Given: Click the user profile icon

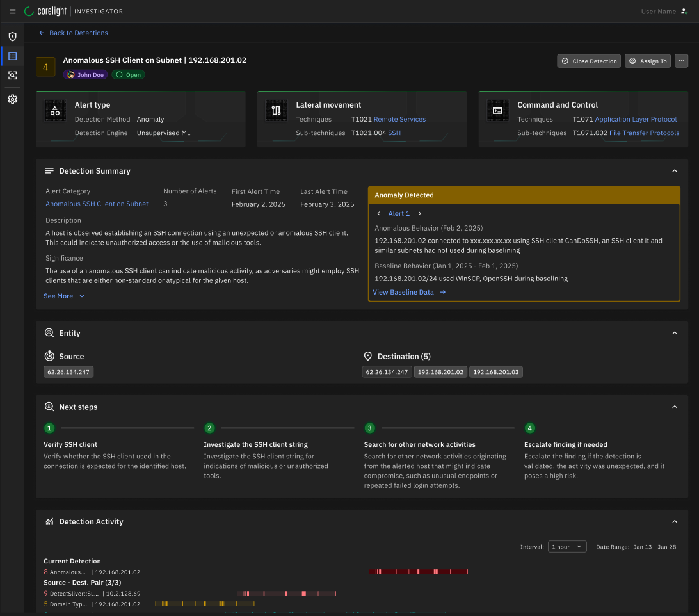Looking at the screenshot, I should (684, 12).
